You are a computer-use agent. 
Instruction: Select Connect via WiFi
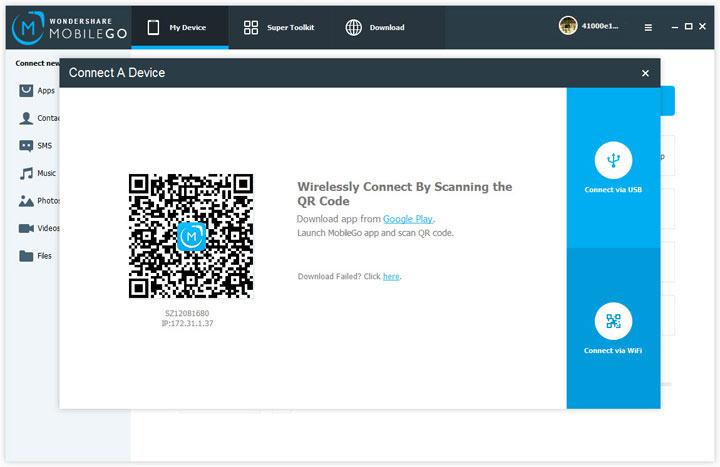click(613, 328)
